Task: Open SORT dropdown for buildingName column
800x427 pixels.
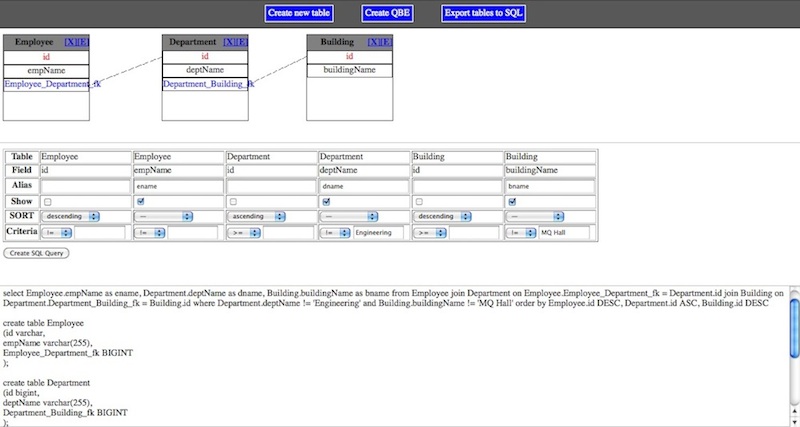Action: [x=535, y=216]
